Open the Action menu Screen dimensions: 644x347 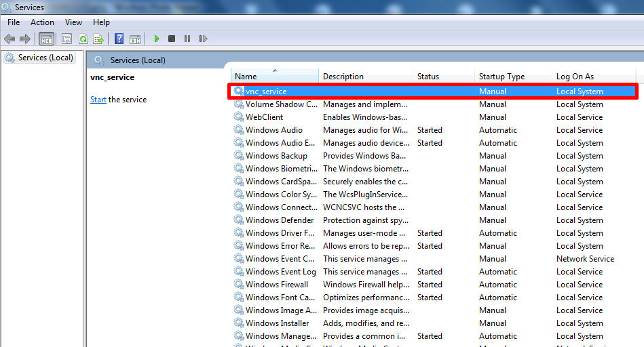42,22
